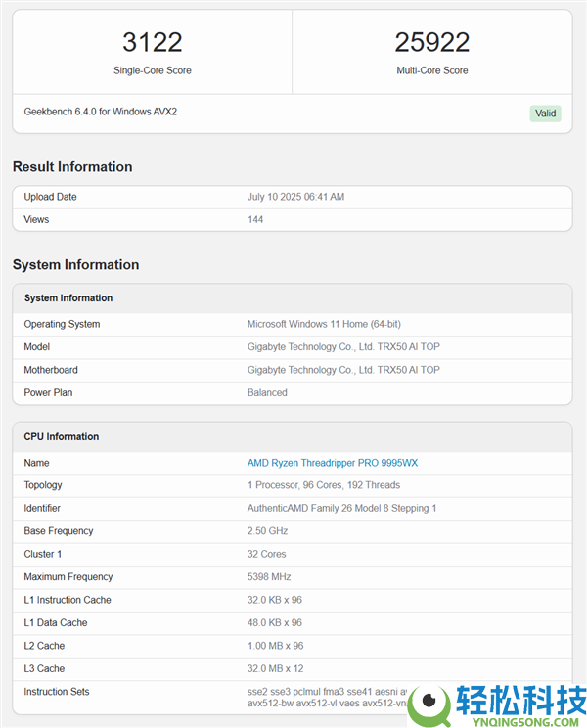Click the Views count 144
The width and height of the screenshot is (587, 728).
(x=255, y=219)
